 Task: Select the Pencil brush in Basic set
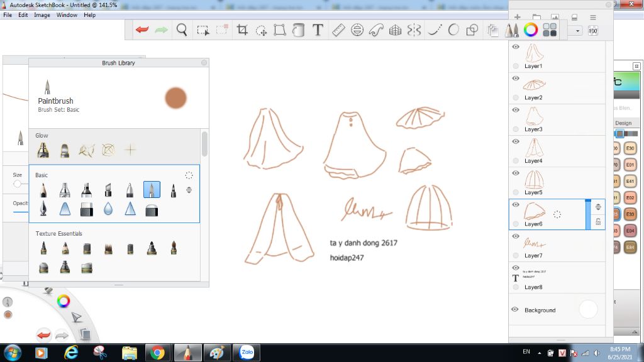pos(43,190)
